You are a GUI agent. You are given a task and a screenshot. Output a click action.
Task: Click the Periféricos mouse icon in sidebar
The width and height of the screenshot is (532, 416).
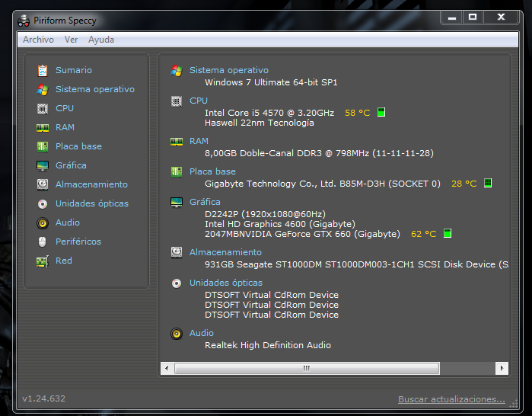pyautogui.click(x=43, y=242)
